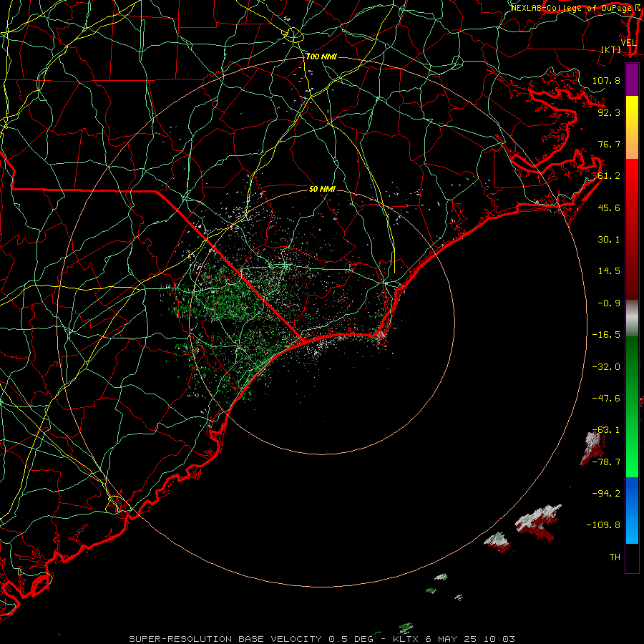Click the NEXLAB-College of DuPage credit text
Image resolution: width=644 pixels, height=644 pixels.
[x=571, y=8]
